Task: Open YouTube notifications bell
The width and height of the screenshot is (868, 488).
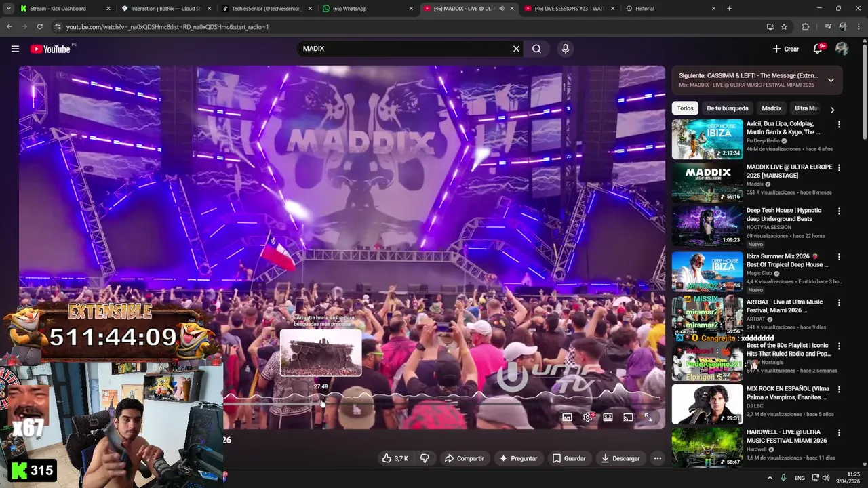Action: (x=818, y=49)
